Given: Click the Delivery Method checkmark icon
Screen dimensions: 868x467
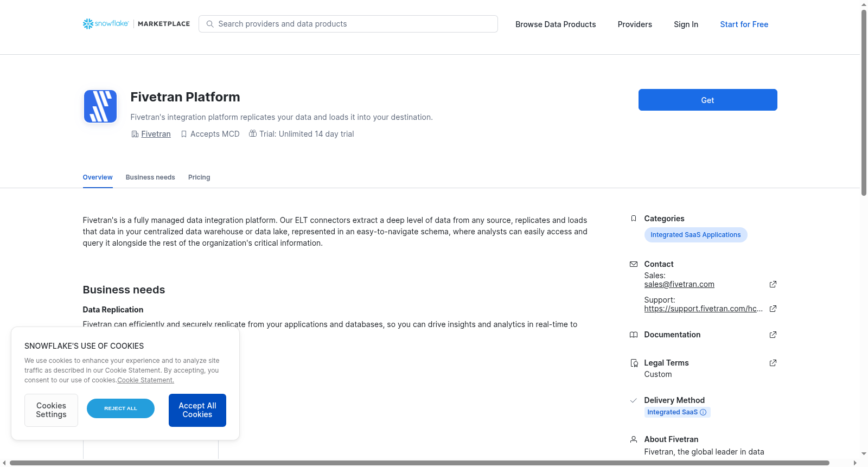Looking at the screenshot, I should click(633, 401).
